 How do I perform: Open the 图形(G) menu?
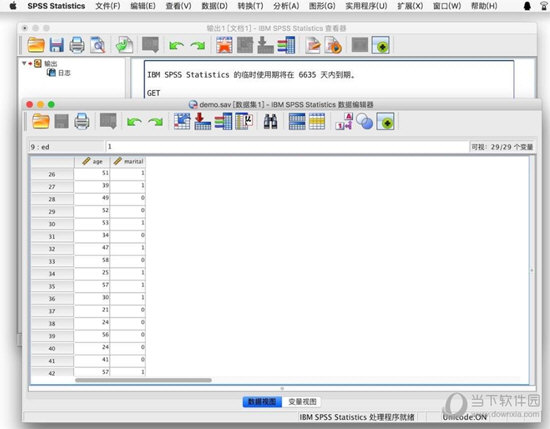pos(322,6)
